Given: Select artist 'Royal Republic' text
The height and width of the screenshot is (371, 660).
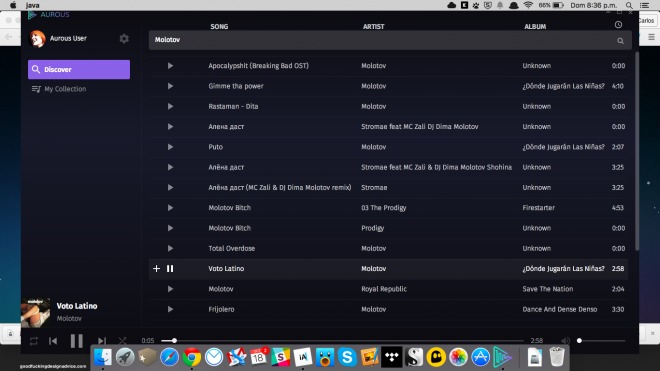Looking at the screenshot, I should click(x=384, y=289).
